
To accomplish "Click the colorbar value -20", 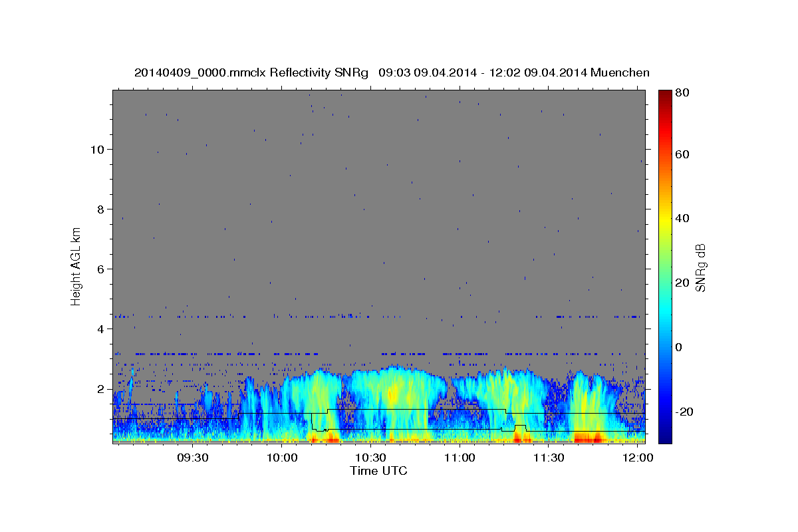I will 686,412.
